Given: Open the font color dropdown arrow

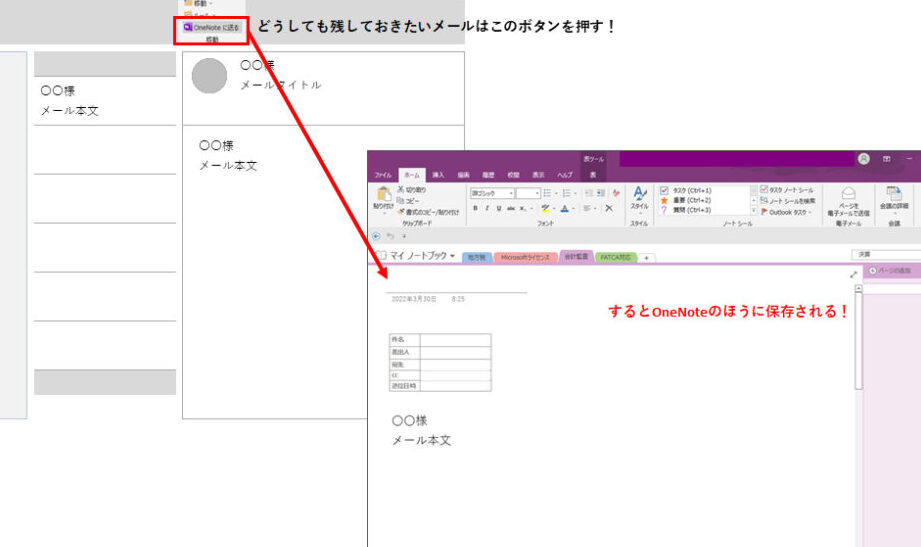Looking at the screenshot, I should point(573,209).
